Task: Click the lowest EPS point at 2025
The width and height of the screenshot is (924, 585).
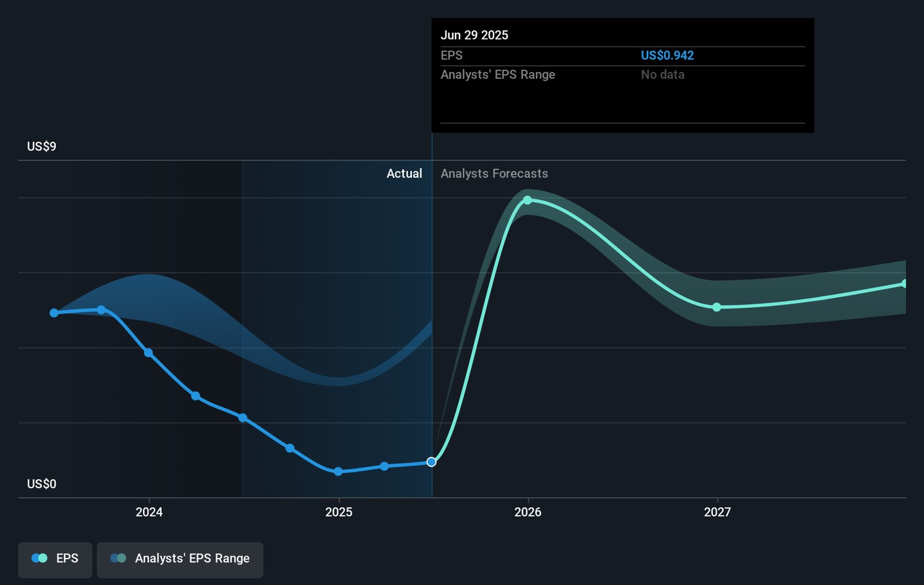Action: [338, 471]
